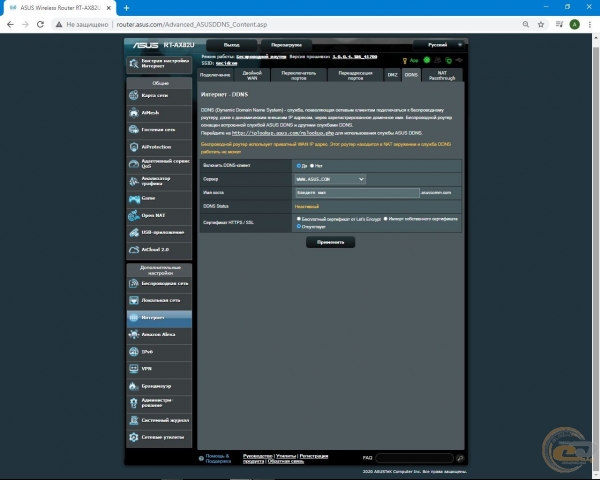600x480 pixels.
Task: Click the USB status icon in header
Action: click(x=459, y=60)
